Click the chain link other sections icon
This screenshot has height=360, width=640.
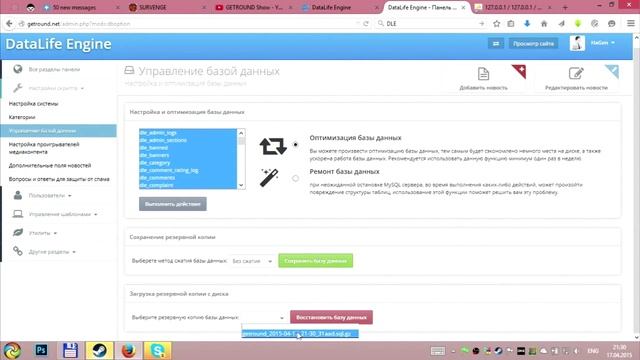point(18,251)
